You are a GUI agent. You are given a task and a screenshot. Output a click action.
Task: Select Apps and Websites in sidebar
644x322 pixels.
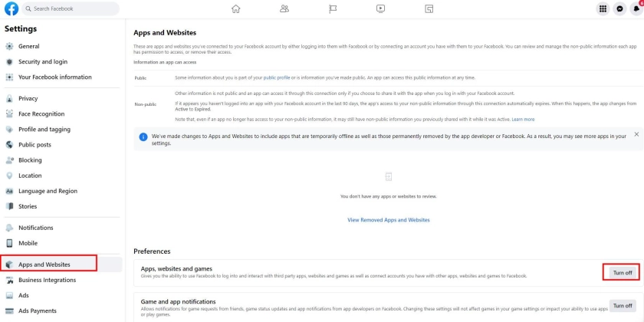coord(44,264)
